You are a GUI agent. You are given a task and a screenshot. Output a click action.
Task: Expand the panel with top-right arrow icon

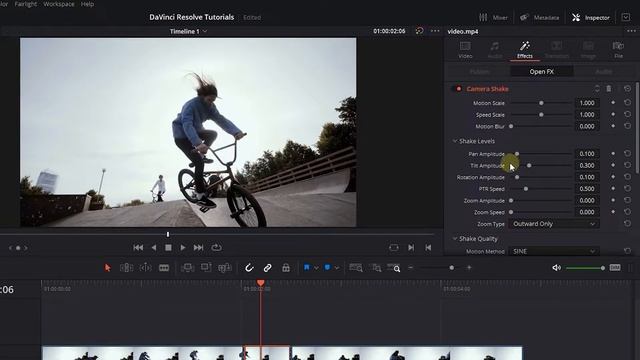(626, 17)
